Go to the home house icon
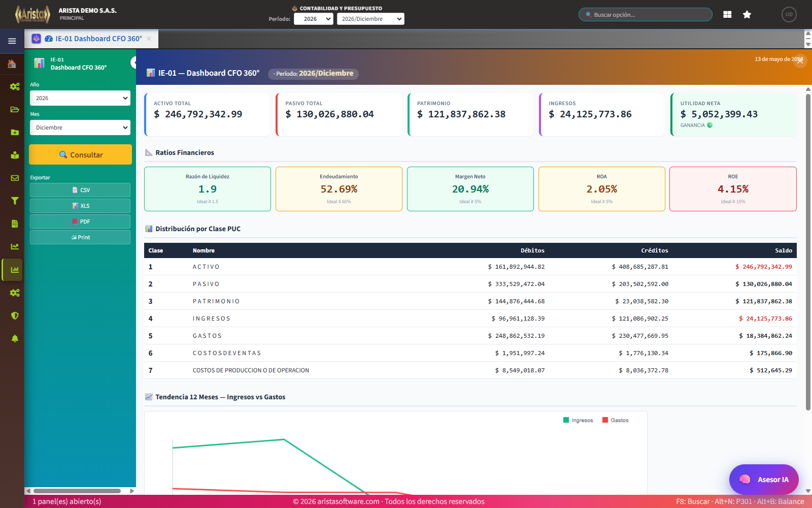 pos(12,63)
